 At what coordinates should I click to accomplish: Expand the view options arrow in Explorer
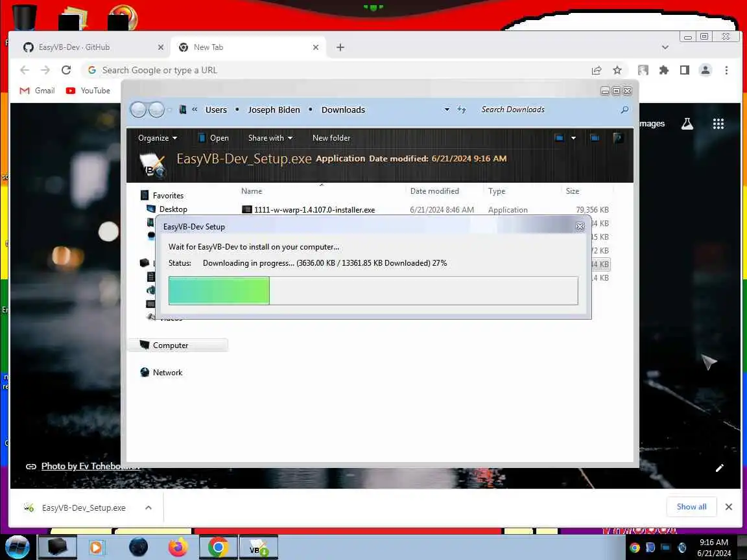click(574, 138)
